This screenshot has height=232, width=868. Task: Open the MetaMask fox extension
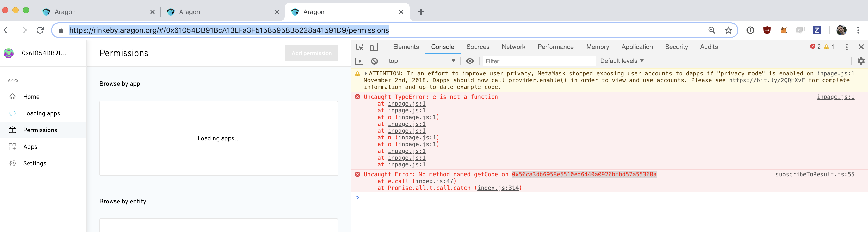(784, 30)
